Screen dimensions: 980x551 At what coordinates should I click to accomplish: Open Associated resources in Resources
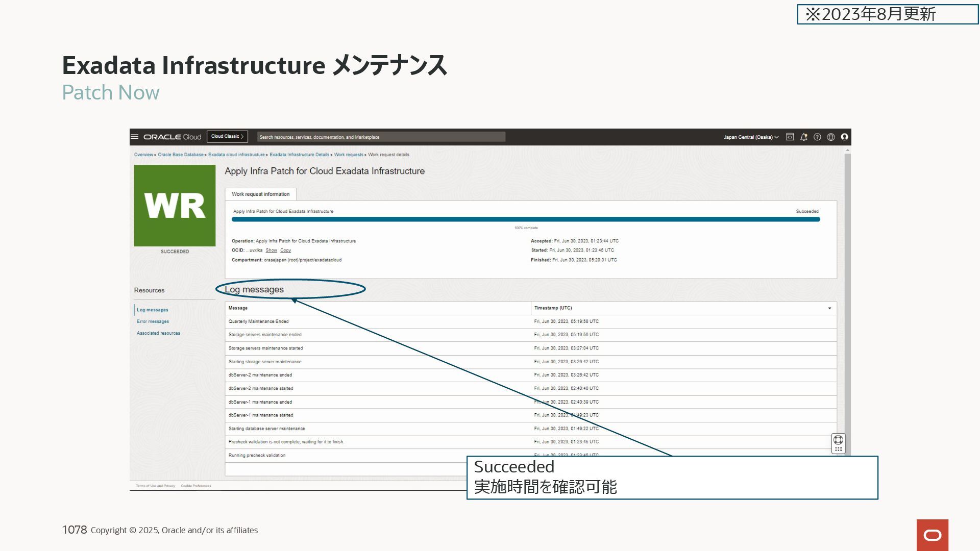(158, 333)
